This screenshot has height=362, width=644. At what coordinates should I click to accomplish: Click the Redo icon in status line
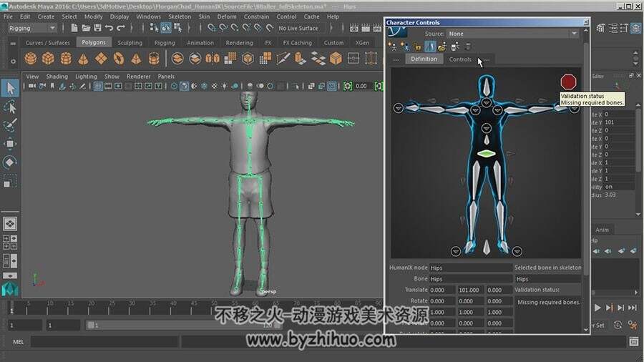[121, 28]
